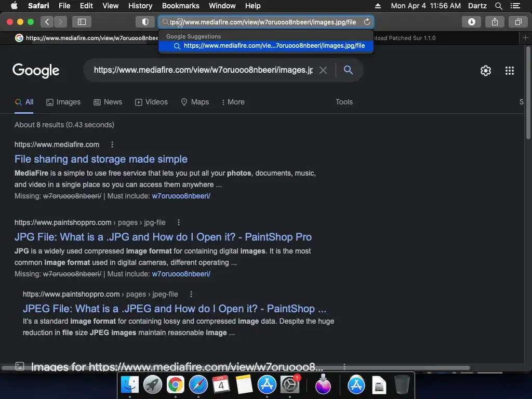Launch Google Chrome from the Dock
532x399 pixels.
(x=176, y=384)
